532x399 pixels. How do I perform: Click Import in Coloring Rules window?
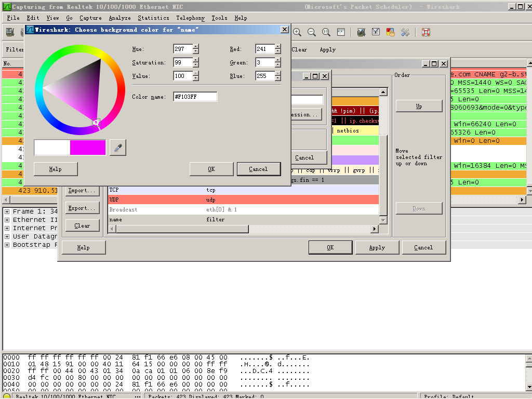[82, 191]
